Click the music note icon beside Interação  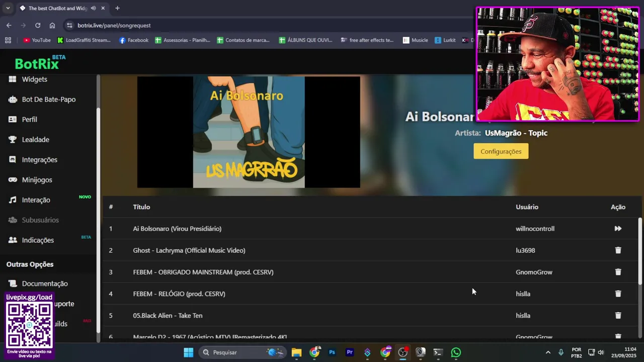click(12, 200)
